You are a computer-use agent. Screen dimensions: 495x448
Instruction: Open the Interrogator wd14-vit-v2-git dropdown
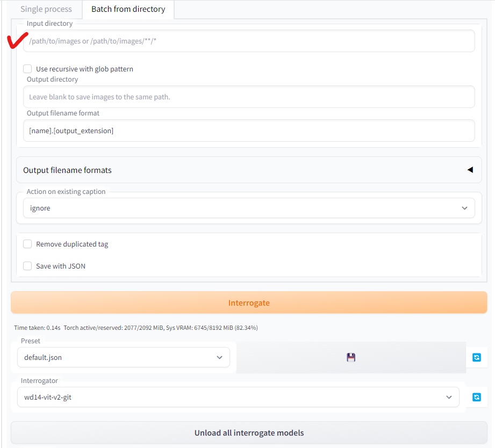click(238, 397)
